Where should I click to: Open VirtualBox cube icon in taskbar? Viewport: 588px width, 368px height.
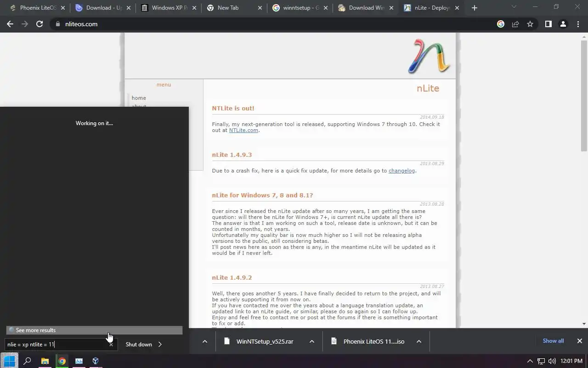[96, 361]
